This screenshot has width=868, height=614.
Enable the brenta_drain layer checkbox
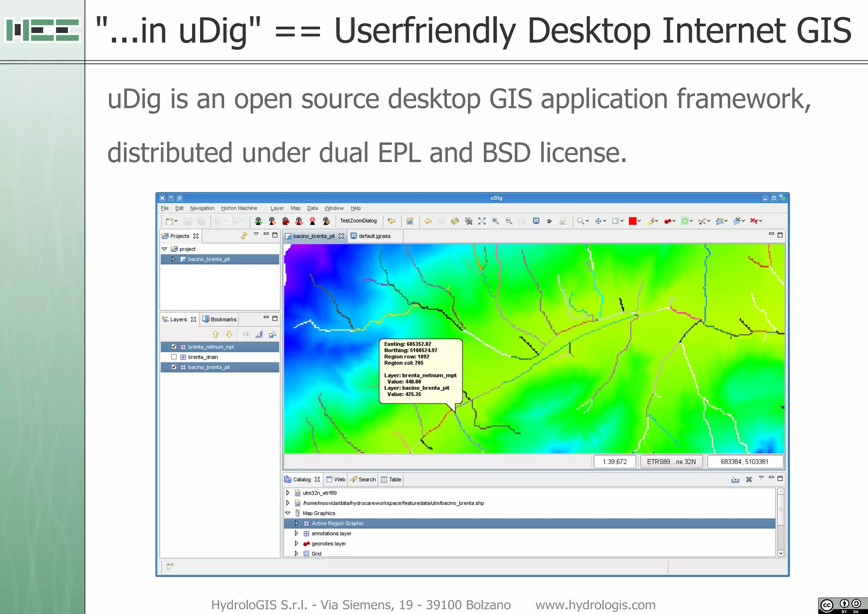click(x=174, y=357)
